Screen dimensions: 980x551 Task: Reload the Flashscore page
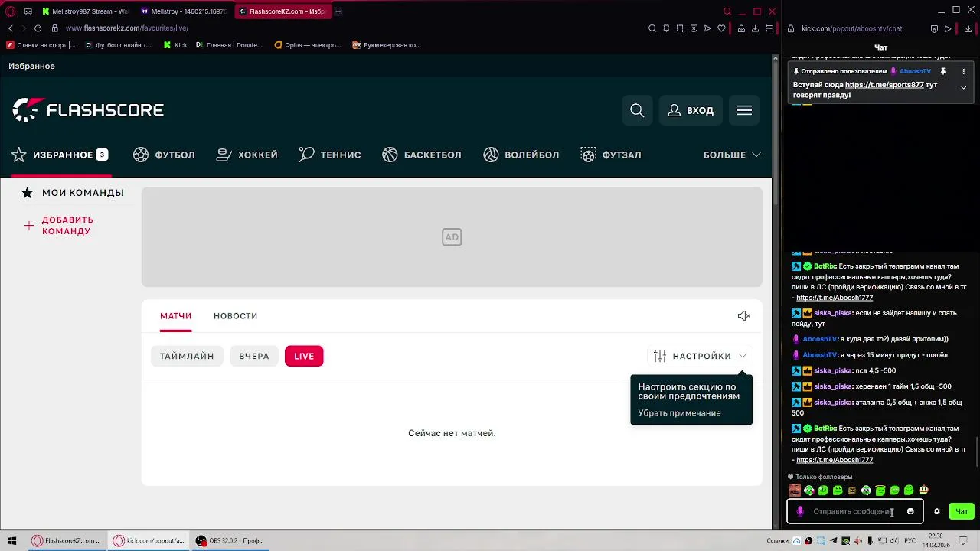click(x=38, y=28)
